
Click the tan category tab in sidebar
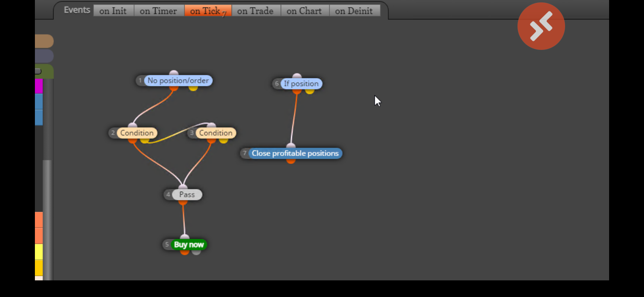pos(44,41)
